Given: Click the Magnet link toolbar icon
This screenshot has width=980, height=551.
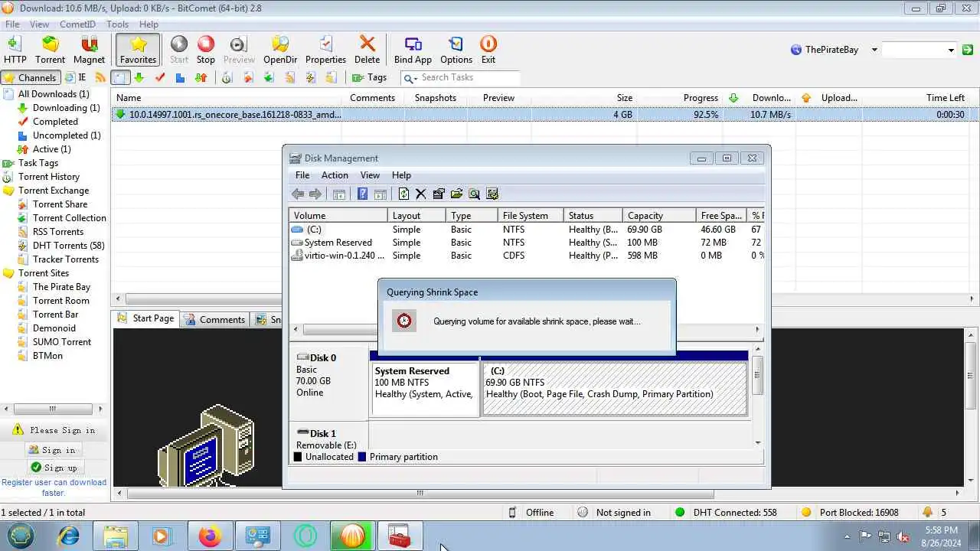Looking at the screenshot, I should pyautogui.click(x=89, y=50).
